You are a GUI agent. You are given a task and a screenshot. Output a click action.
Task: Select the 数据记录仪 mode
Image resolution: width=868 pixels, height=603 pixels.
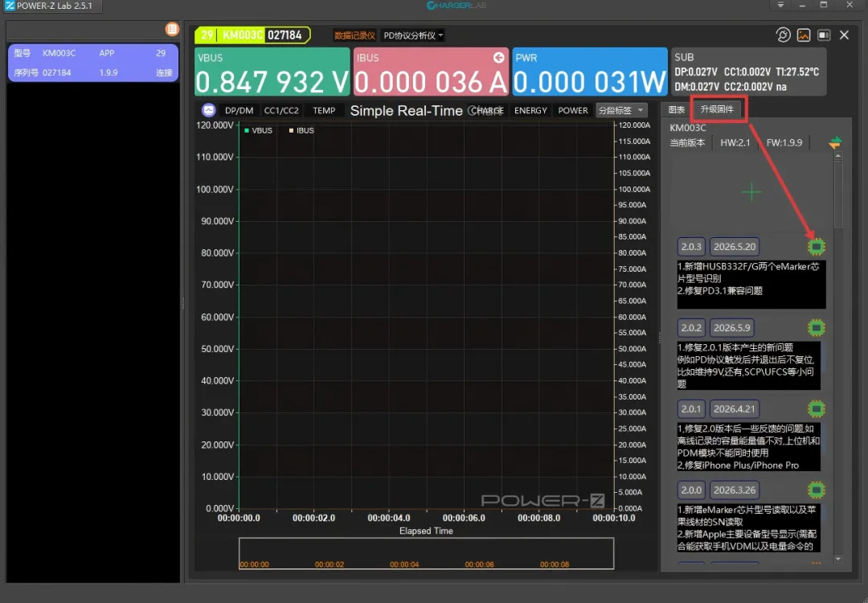tap(354, 35)
